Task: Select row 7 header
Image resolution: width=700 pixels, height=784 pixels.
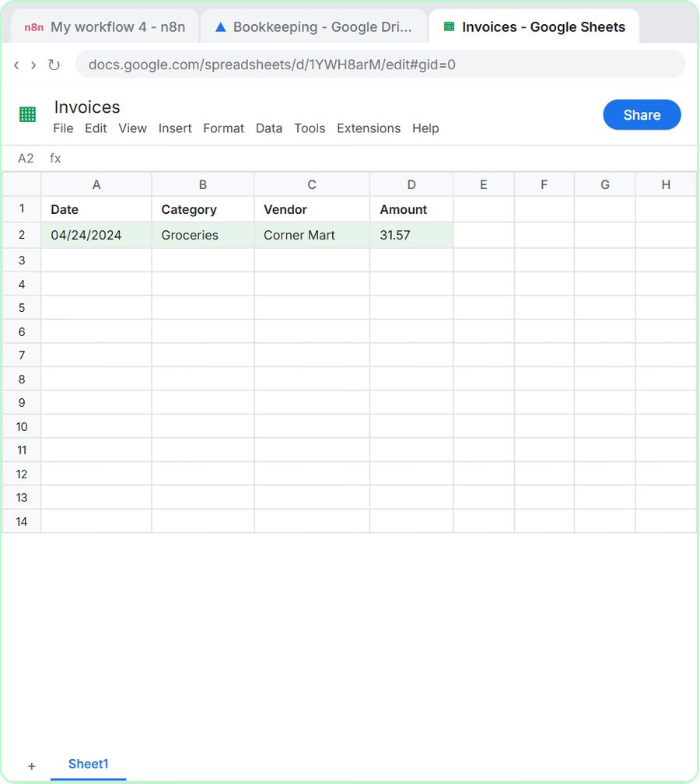Action: (x=22, y=355)
